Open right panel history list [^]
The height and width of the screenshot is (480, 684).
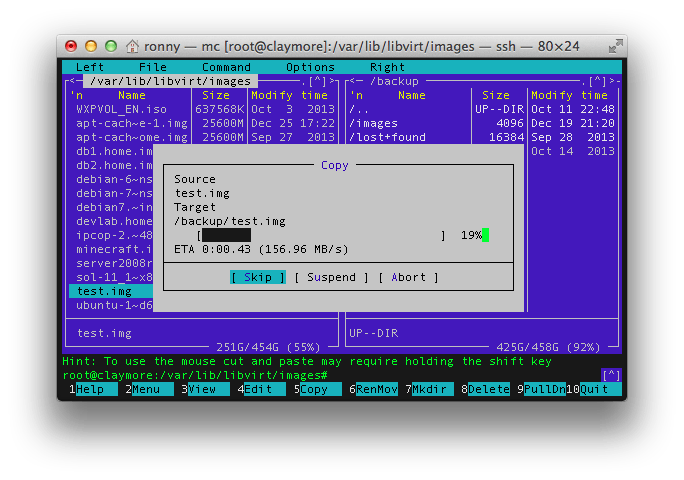[597, 81]
